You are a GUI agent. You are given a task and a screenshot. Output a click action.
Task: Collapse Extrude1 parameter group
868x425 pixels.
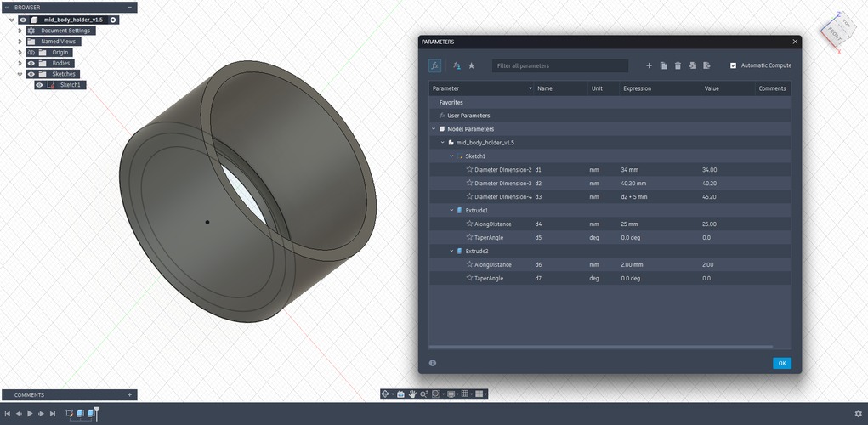pos(451,210)
